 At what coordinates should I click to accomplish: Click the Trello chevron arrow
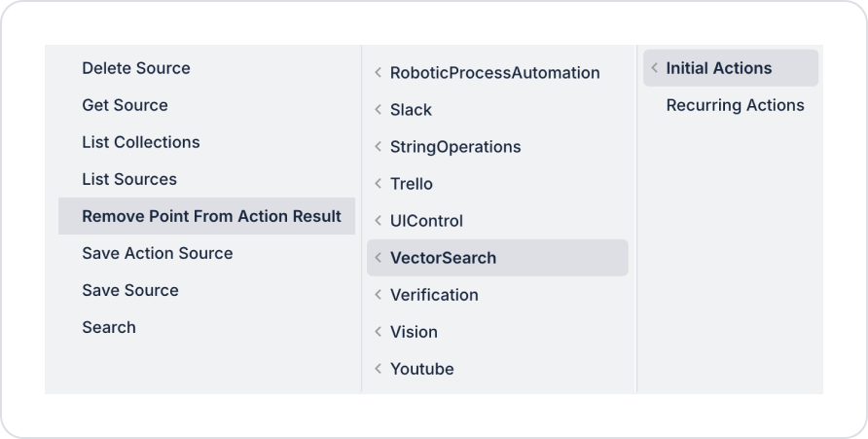(378, 184)
